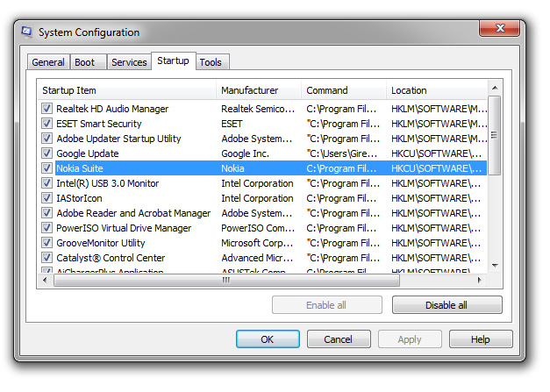
Task: Toggle Intel(R) USB 3.0 Monitor checkbox
Action: (47, 182)
